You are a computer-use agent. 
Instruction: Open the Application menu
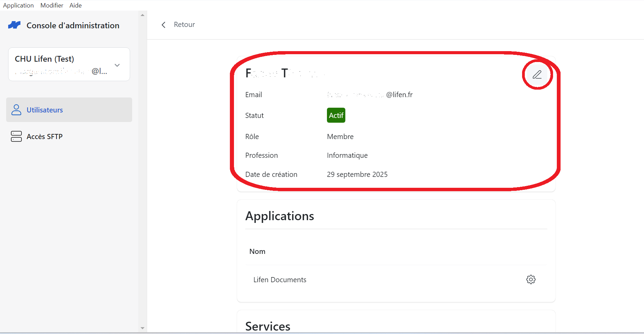[x=18, y=5]
